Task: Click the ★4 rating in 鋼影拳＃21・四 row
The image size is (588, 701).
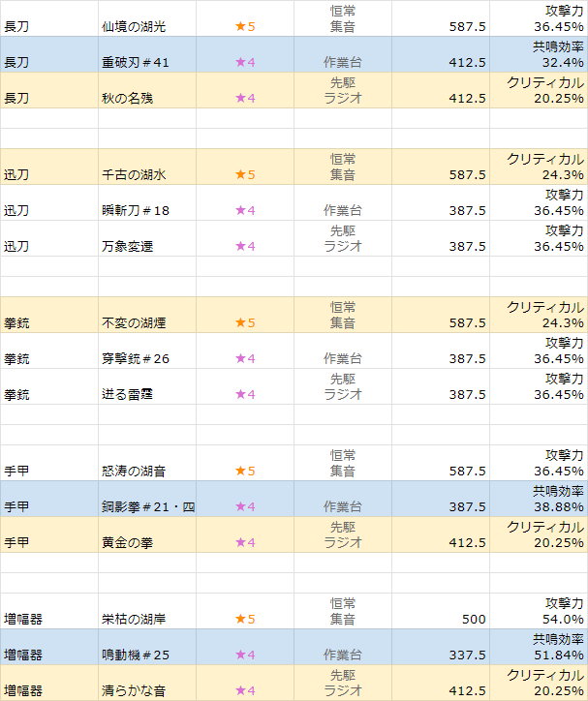Action: [245, 506]
